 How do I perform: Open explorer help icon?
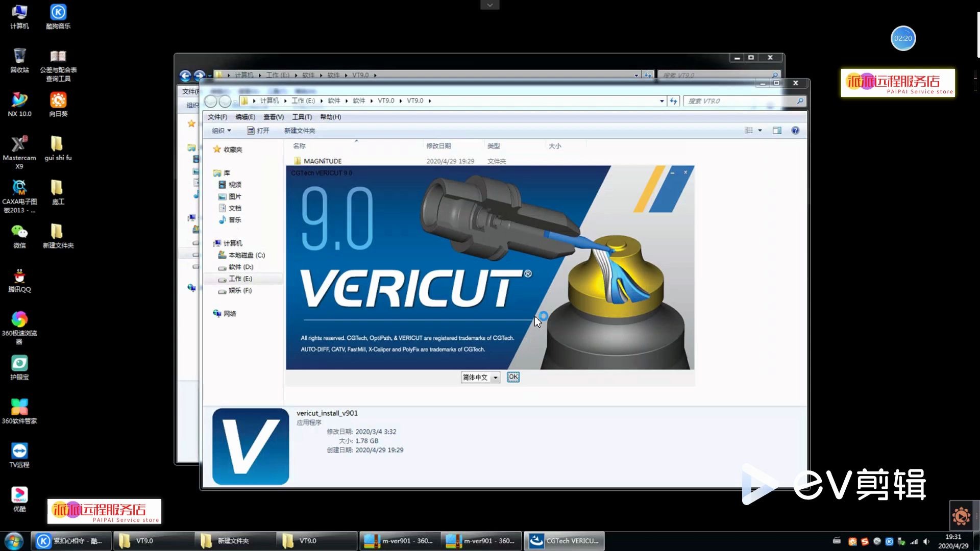tap(795, 131)
